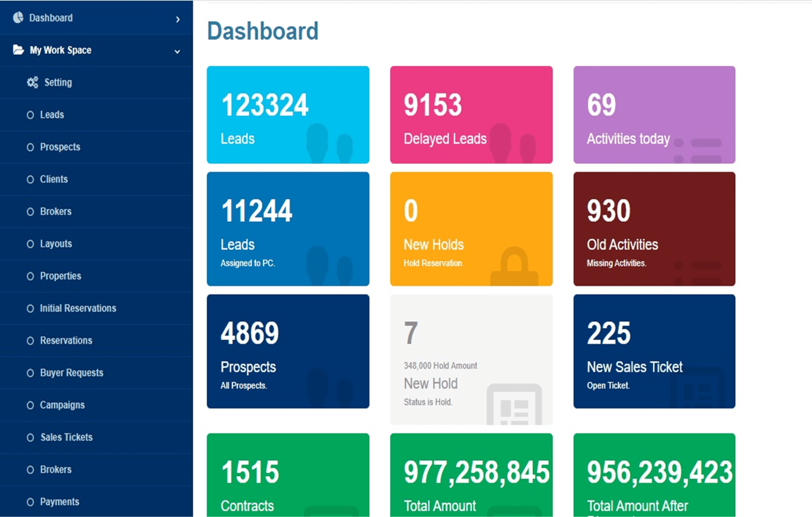The height and width of the screenshot is (517, 812).
Task: Select the radio circle next to Leads
Action: pos(30,115)
